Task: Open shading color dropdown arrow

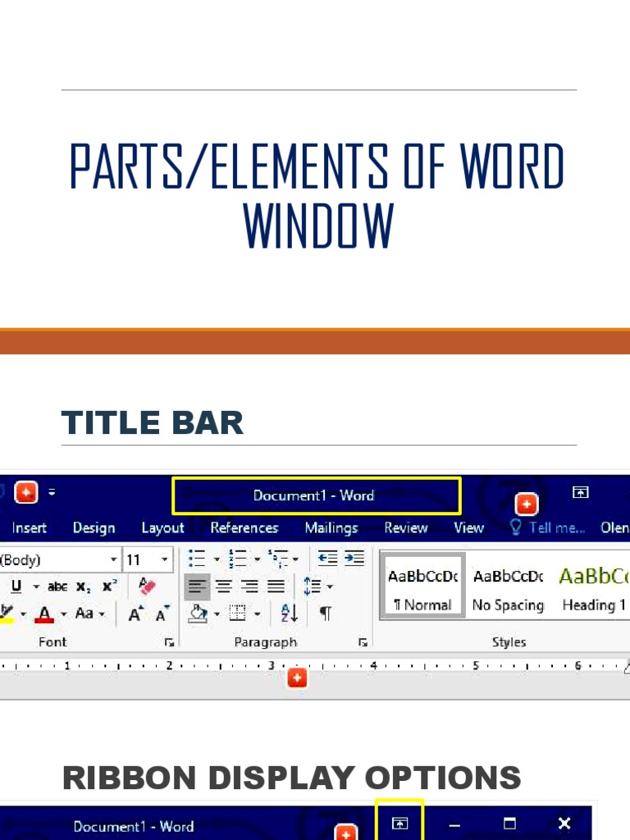Action: (x=217, y=614)
